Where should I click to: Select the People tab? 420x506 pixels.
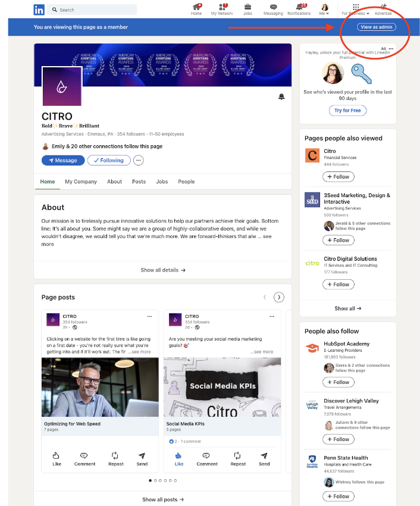click(186, 182)
